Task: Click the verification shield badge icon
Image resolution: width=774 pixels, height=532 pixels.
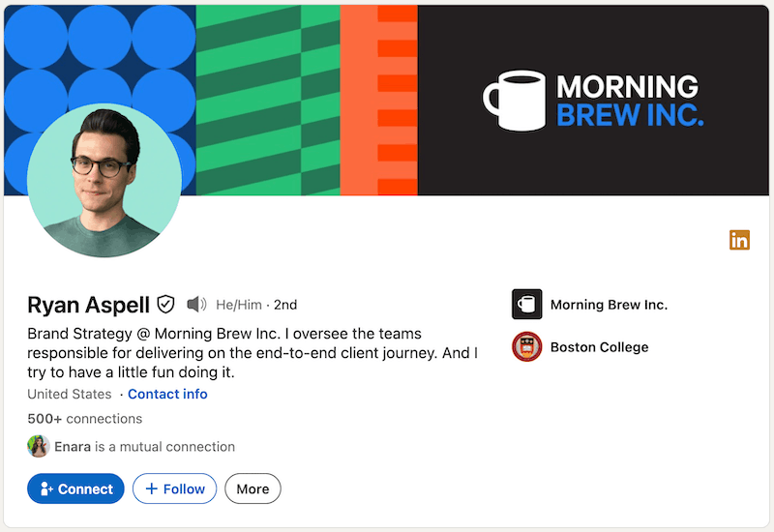Action: pos(165,304)
